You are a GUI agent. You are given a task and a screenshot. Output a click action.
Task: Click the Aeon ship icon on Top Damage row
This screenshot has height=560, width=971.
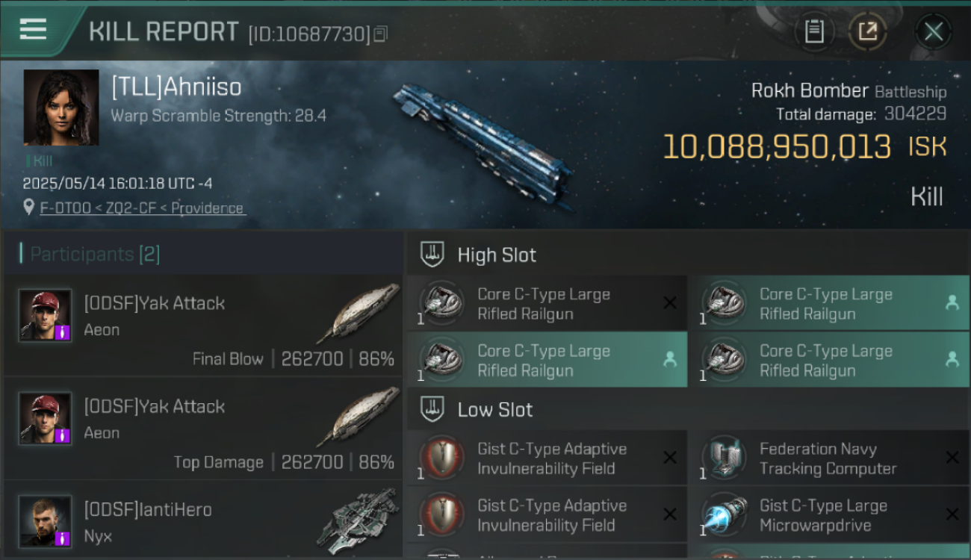358,415
